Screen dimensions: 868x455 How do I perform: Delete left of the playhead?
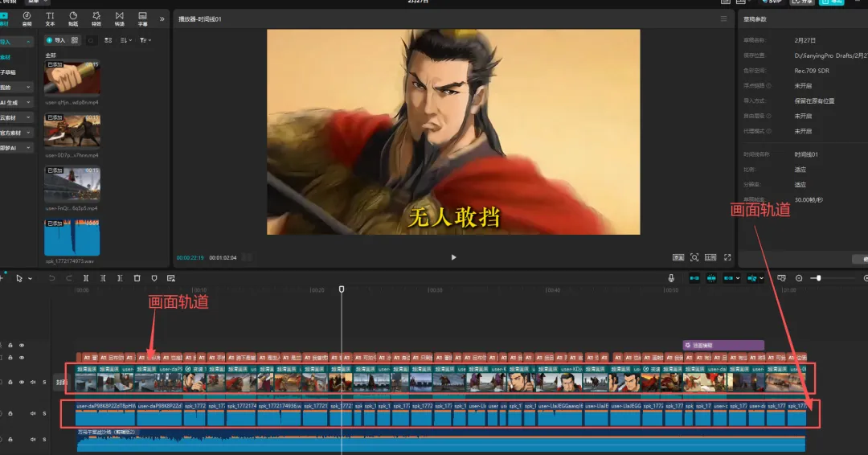point(103,278)
